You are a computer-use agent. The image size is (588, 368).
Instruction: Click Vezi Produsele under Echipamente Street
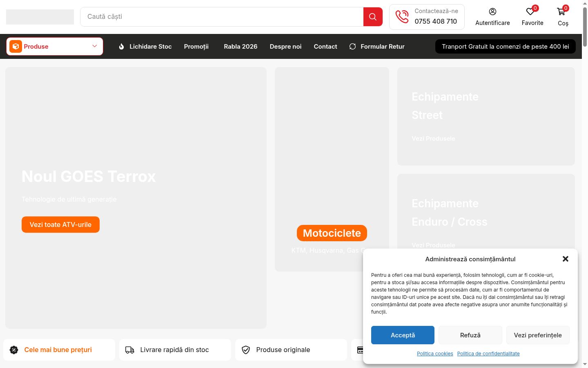pyautogui.click(x=433, y=139)
